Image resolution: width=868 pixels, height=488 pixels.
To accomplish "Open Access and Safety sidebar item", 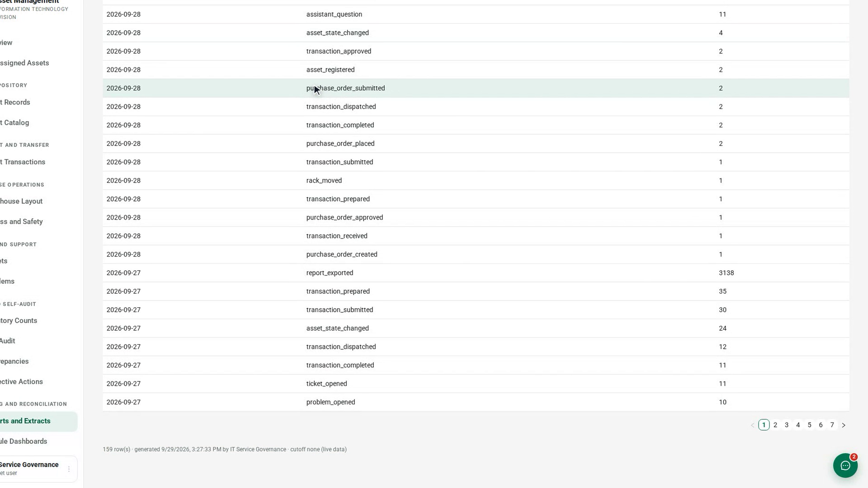I will click(x=21, y=221).
